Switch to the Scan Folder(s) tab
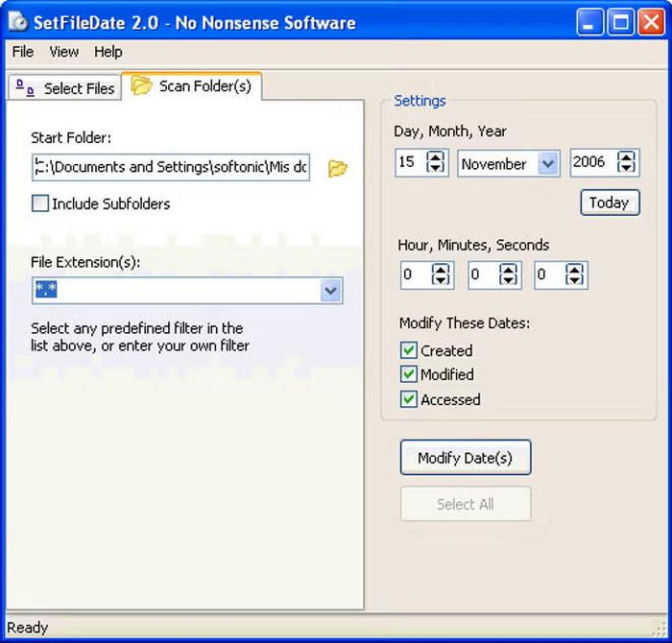672x643 pixels. [192, 86]
